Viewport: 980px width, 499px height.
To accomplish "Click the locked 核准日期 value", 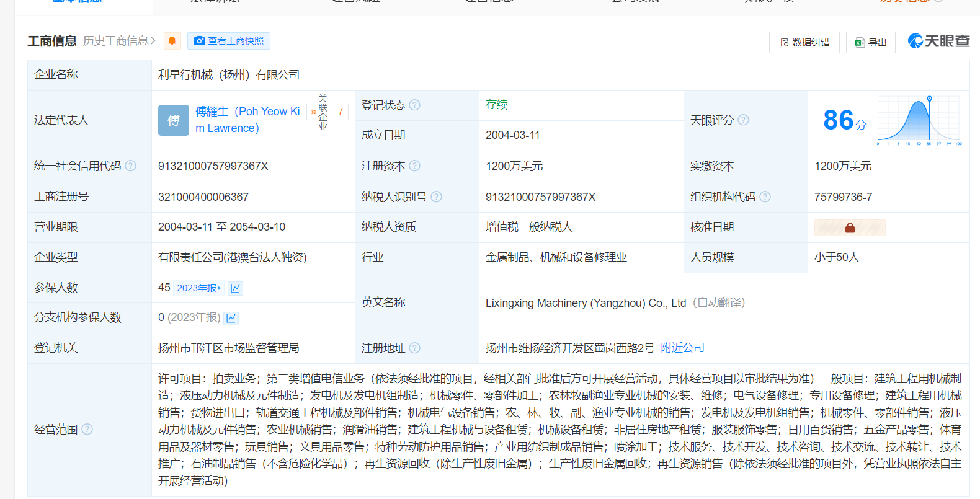I will pyautogui.click(x=850, y=227).
